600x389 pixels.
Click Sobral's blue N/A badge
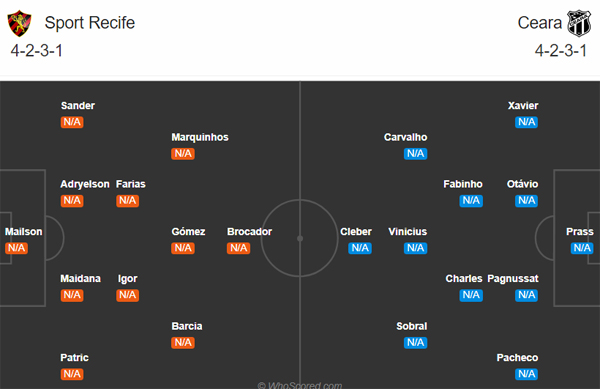416,342
